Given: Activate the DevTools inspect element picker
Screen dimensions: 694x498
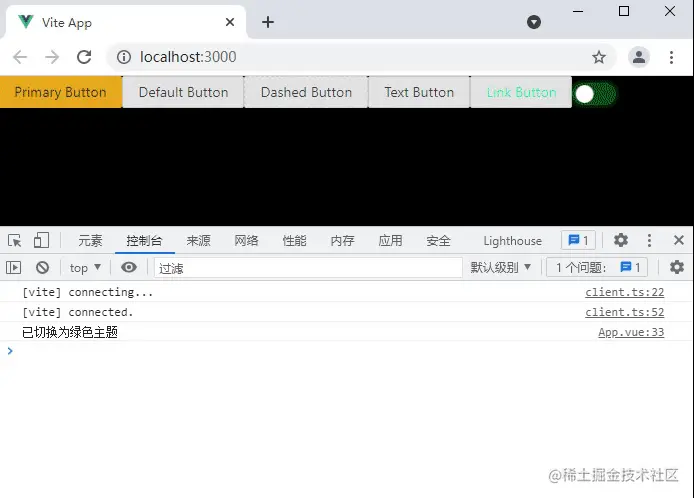Looking at the screenshot, I should pos(15,241).
